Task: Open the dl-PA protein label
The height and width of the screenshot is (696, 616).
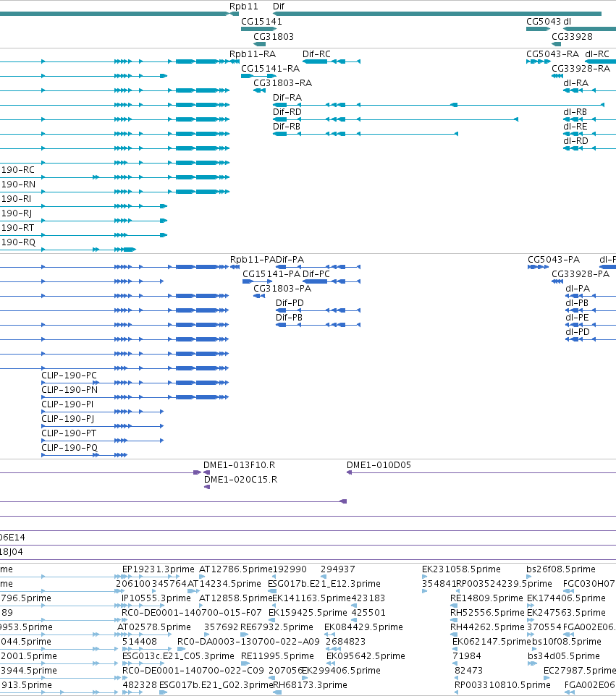Action: 578,289
